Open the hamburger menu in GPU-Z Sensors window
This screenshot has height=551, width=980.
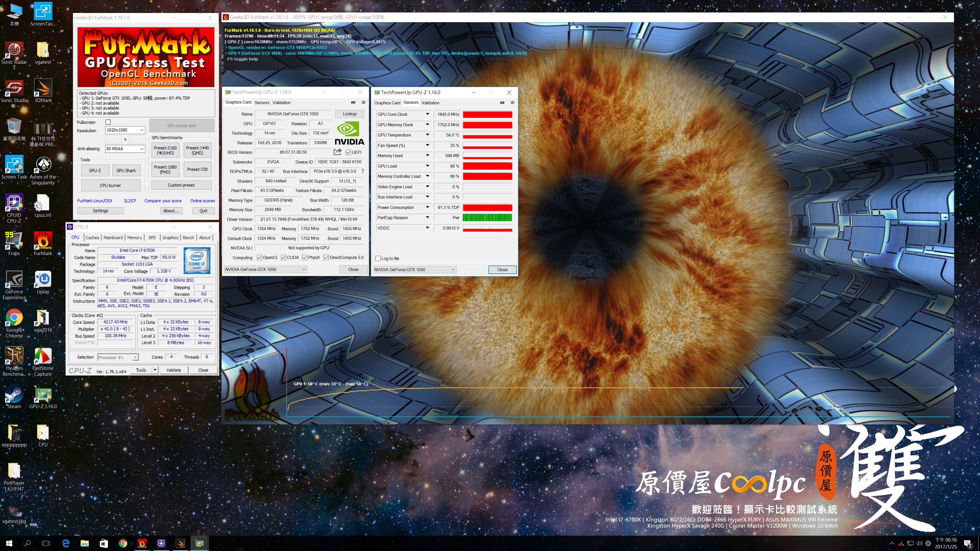(512, 103)
